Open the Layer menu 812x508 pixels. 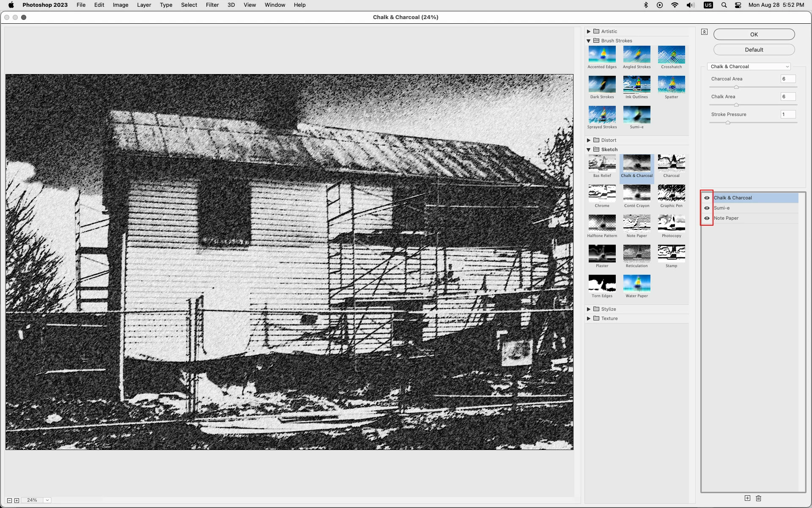(x=144, y=5)
